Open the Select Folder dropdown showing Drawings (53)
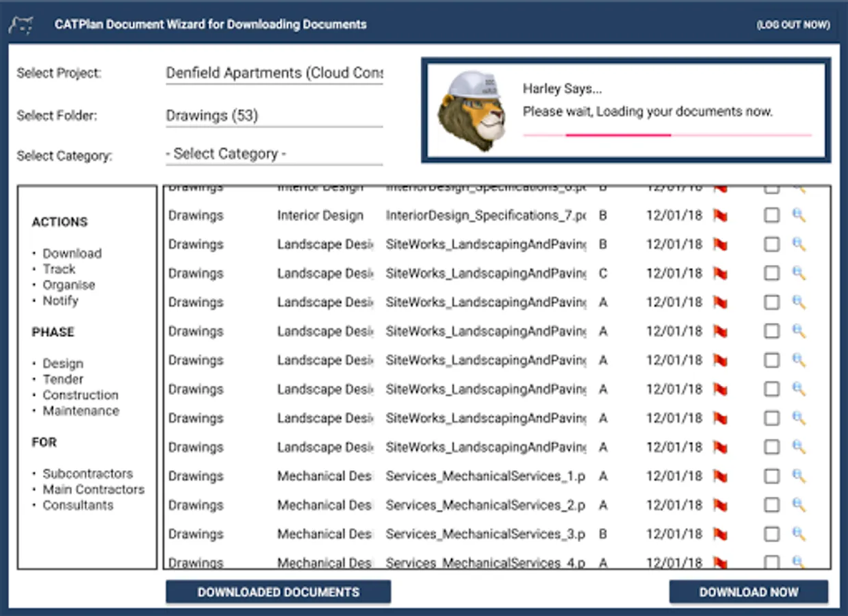This screenshot has width=848, height=616. click(274, 116)
